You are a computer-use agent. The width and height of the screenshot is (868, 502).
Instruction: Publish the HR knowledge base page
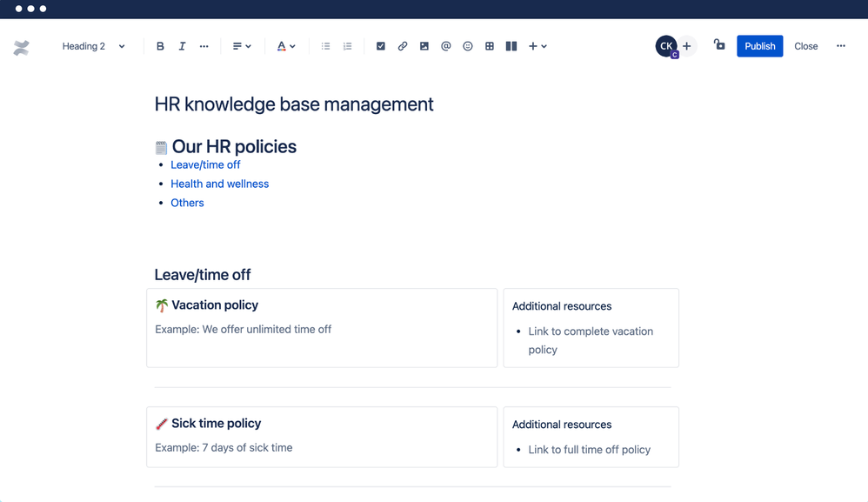(759, 46)
